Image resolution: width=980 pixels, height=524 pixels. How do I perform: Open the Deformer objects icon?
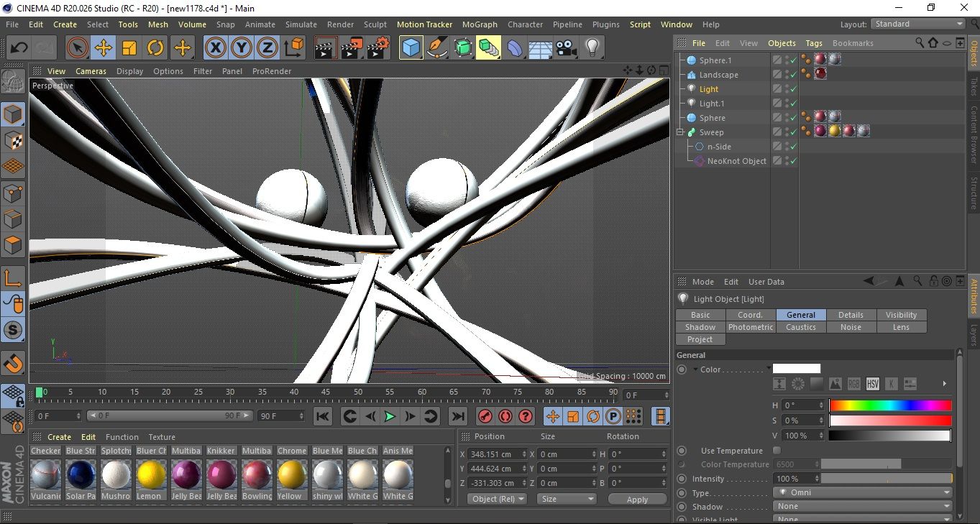click(x=516, y=48)
